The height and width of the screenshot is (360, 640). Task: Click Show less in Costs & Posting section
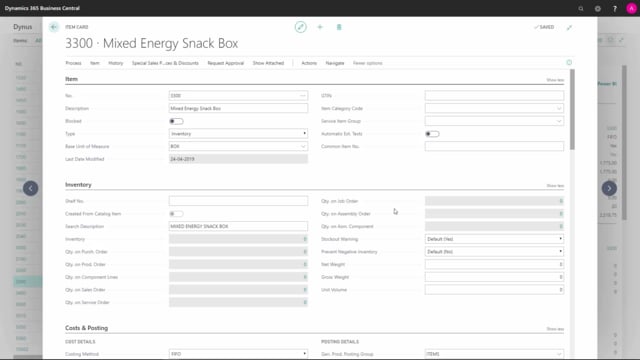coord(555,329)
